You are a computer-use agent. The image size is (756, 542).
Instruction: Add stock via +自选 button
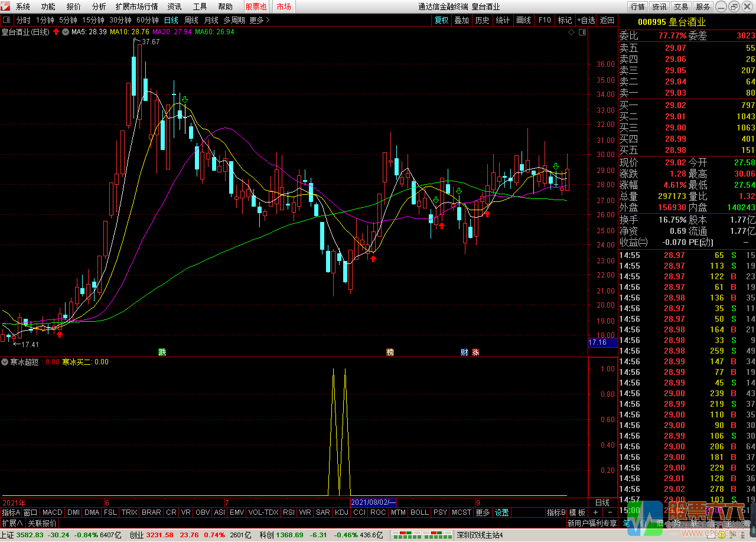pos(586,20)
